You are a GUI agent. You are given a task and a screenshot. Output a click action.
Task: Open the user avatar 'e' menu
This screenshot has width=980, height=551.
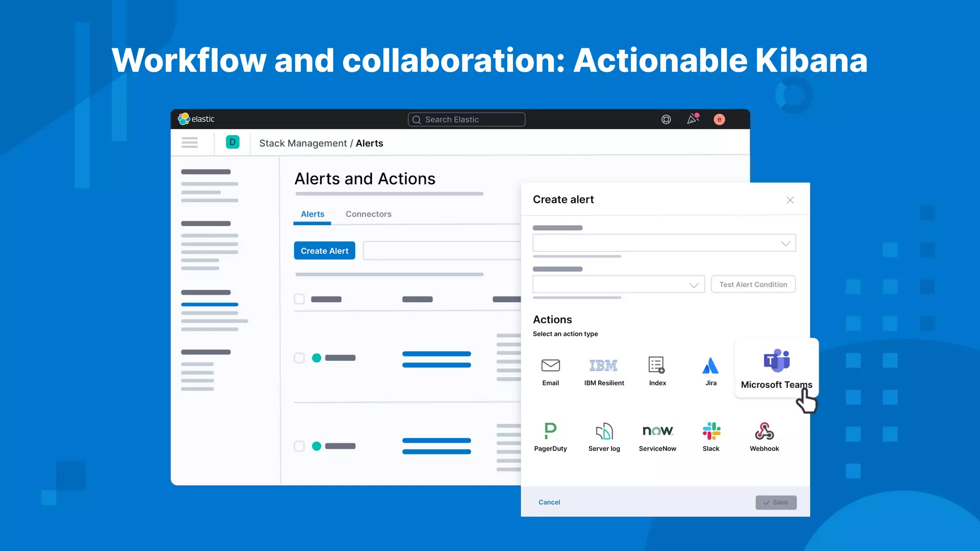coord(719,120)
